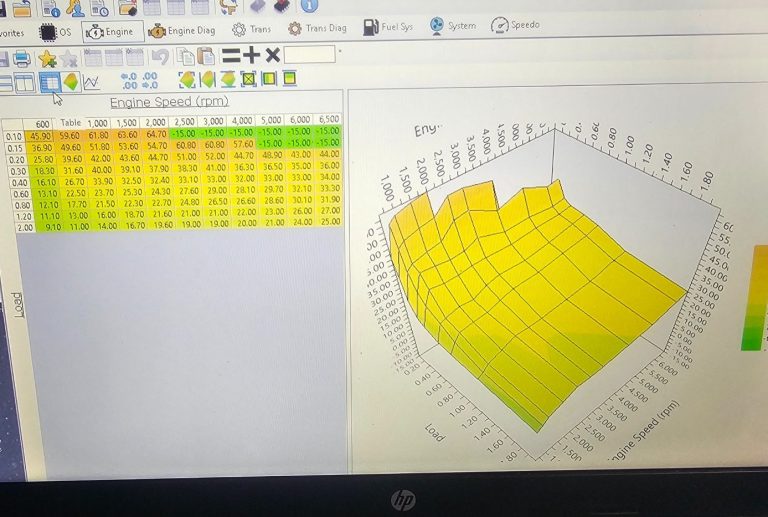Click the undo arrow icon
This screenshot has height=517, width=768.
pyautogui.click(x=160, y=57)
